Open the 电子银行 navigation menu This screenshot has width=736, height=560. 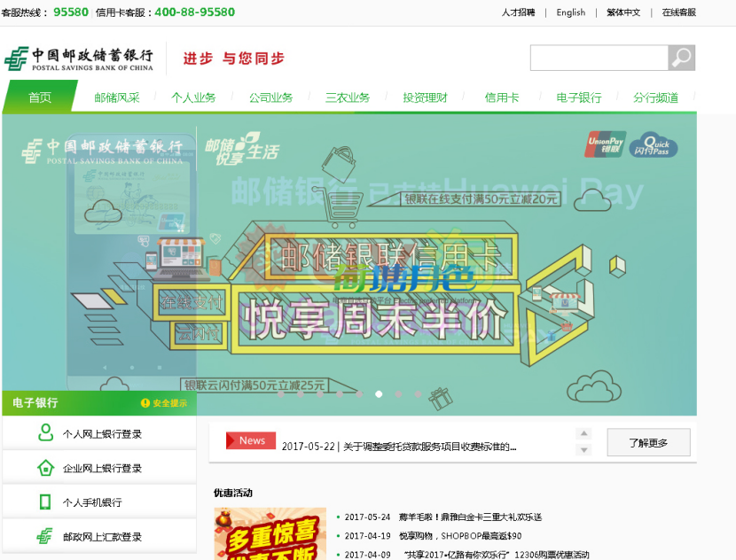[x=578, y=97]
